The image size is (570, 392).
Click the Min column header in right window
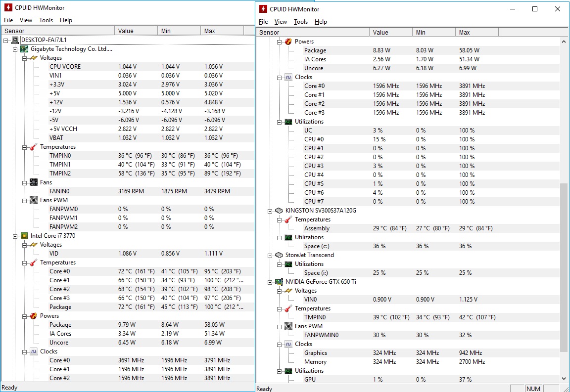[x=434, y=32]
